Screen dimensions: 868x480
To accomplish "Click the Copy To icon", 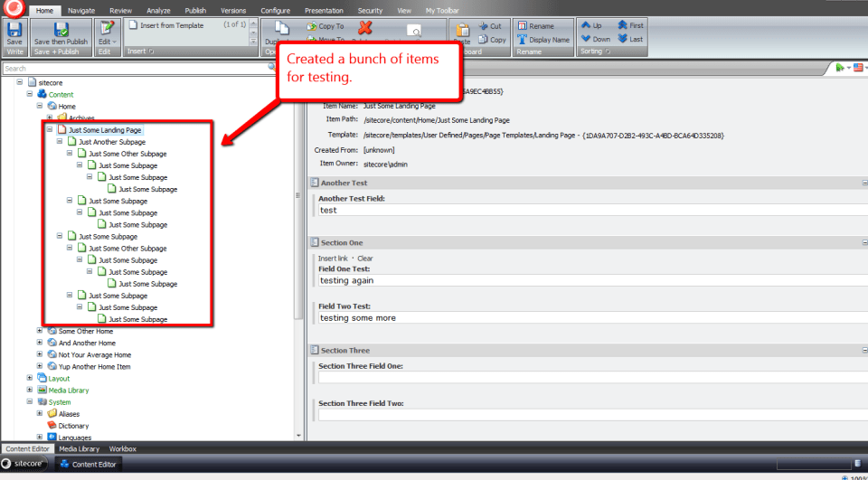I will pyautogui.click(x=312, y=26).
